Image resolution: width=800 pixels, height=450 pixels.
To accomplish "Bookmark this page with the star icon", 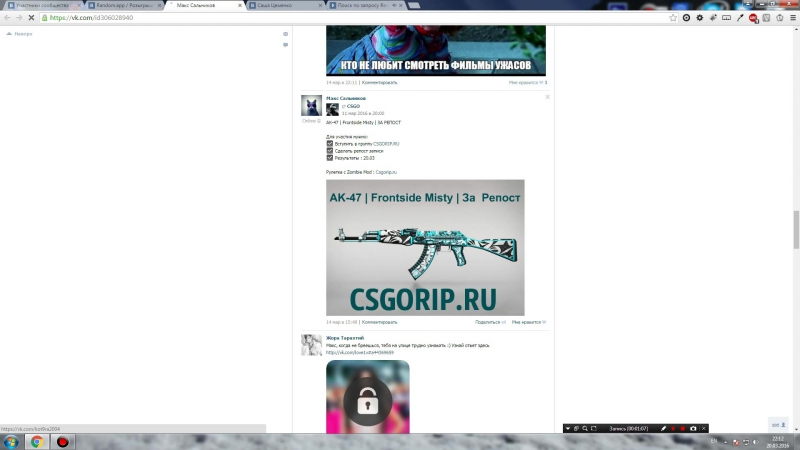I will tap(673, 17).
